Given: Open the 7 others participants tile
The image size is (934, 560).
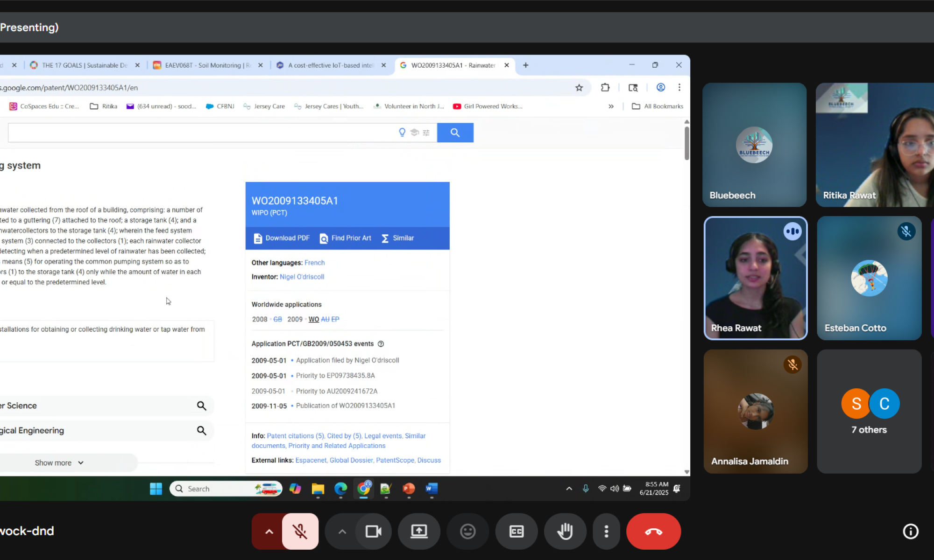Looking at the screenshot, I should pyautogui.click(x=869, y=411).
